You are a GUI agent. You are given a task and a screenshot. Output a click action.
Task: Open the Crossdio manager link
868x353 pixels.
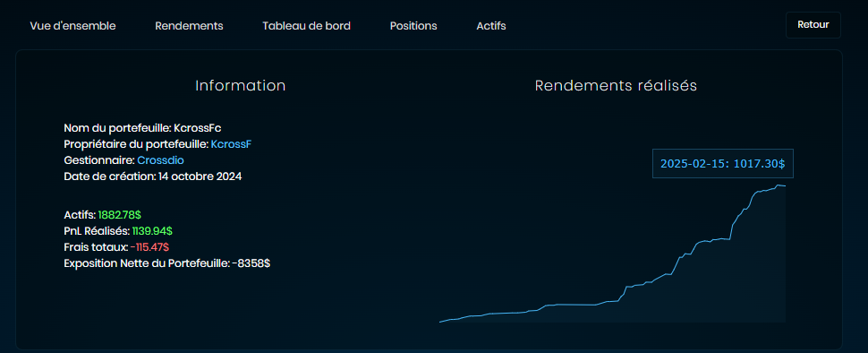click(x=160, y=160)
